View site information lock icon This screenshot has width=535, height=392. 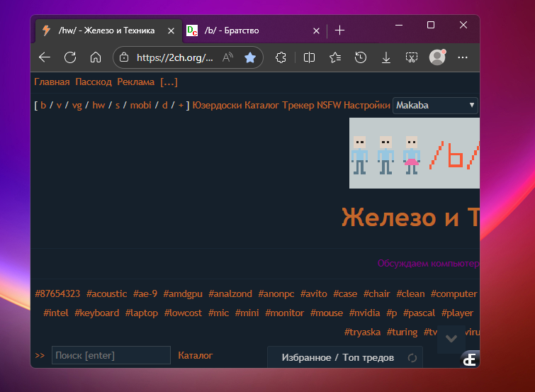coord(124,57)
